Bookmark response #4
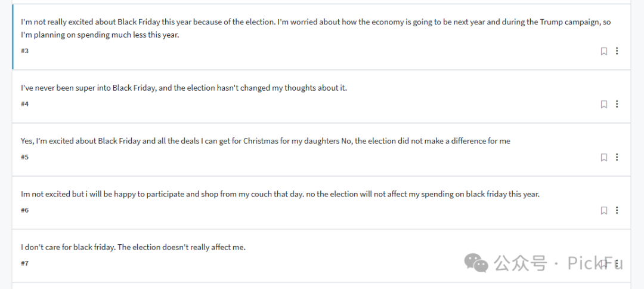 point(603,104)
